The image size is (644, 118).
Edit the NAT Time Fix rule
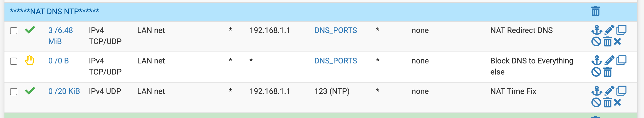pyautogui.click(x=609, y=91)
